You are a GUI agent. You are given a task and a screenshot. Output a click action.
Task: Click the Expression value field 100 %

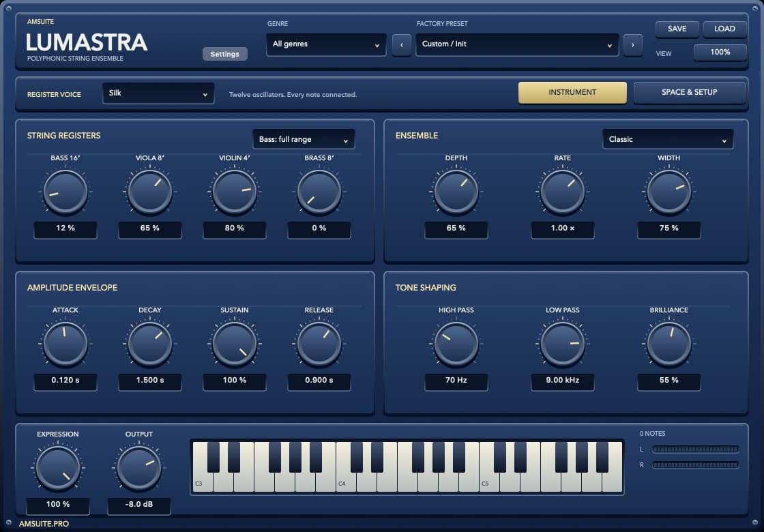57,505
